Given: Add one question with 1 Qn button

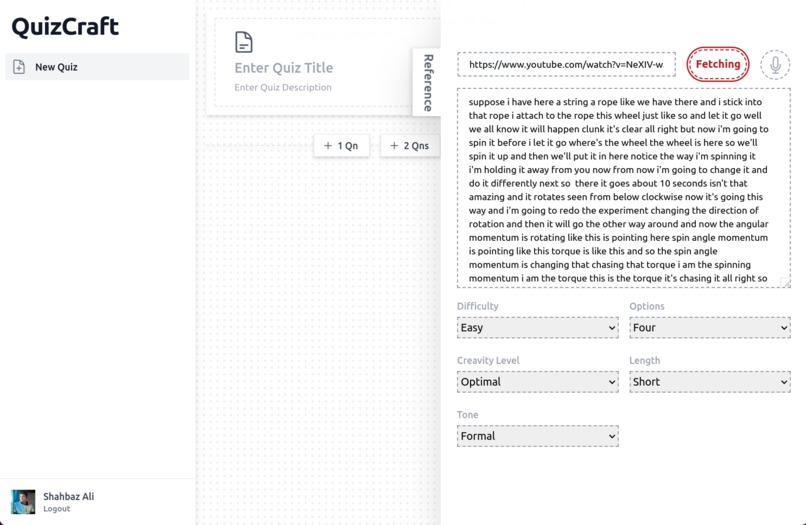Looking at the screenshot, I should click(341, 146).
